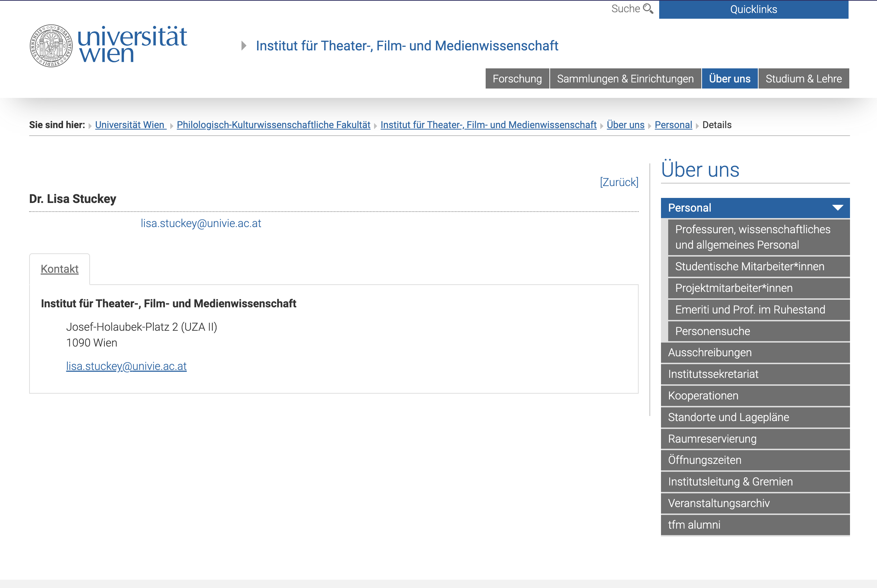The width and height of the screenshot is (877, 588).
Task: Click tfm alumni sidebar entry
Action: point(694,525)
